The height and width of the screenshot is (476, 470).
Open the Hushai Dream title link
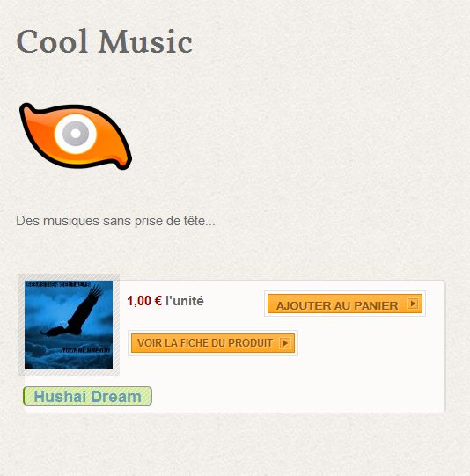pos(87,396)
